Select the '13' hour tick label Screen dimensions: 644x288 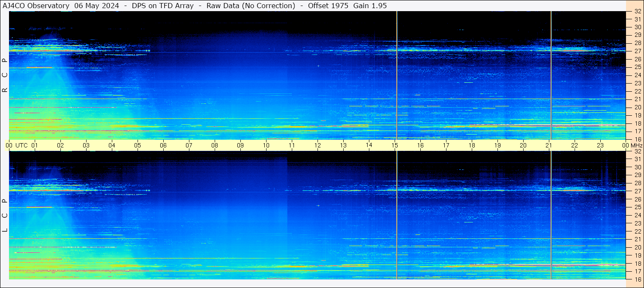pos(343,145)
